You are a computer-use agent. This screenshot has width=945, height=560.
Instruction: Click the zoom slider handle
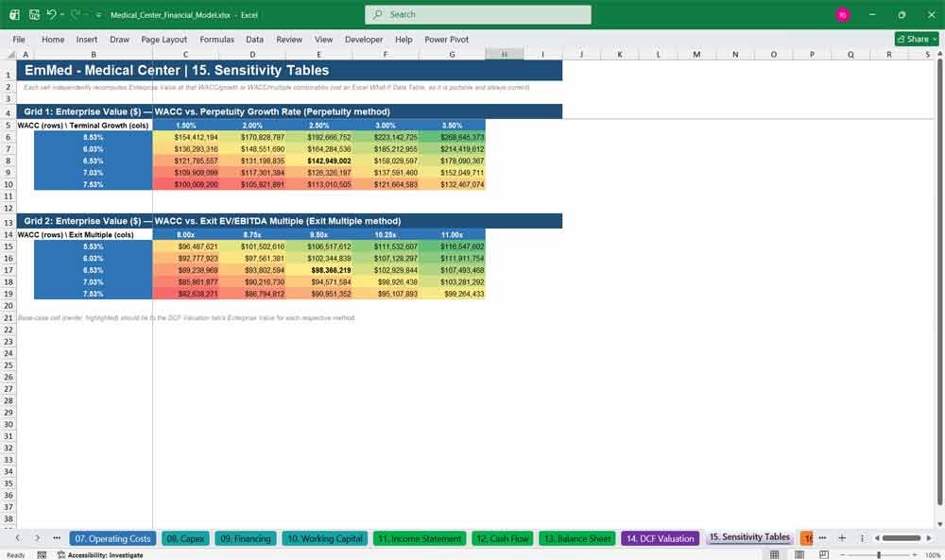click(879, 554)
